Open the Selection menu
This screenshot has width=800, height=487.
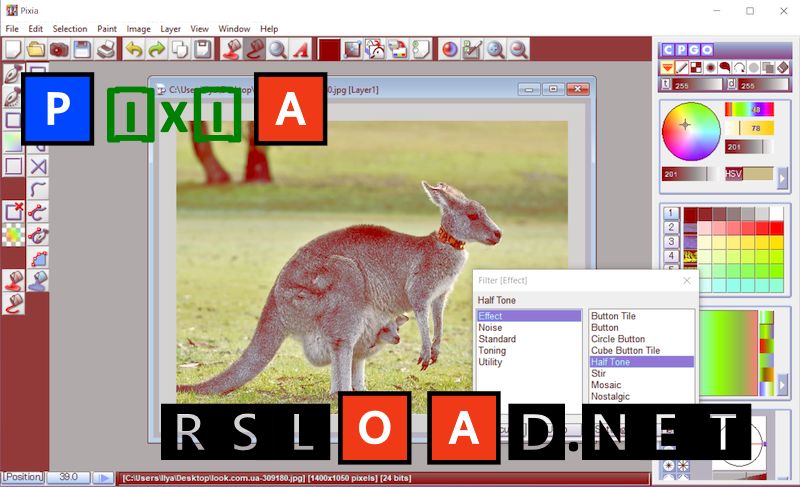[x=69, y=29]
